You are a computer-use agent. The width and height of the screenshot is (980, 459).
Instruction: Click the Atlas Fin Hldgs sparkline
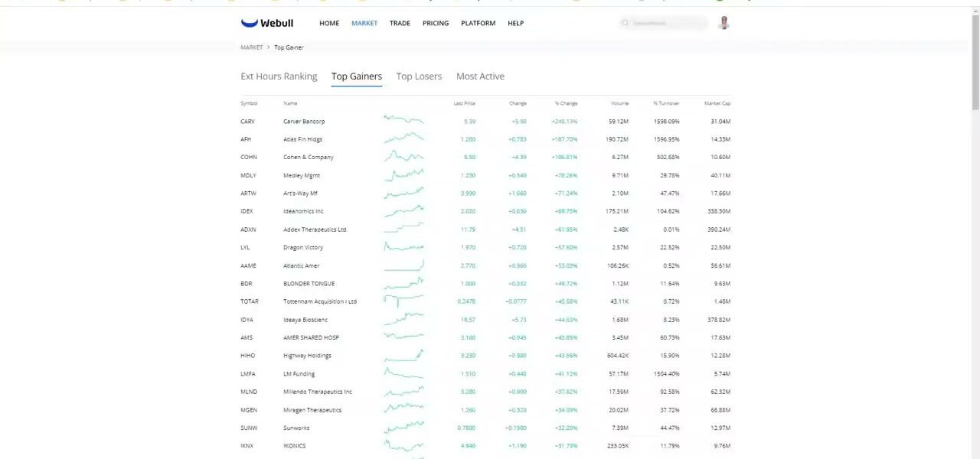403,139
